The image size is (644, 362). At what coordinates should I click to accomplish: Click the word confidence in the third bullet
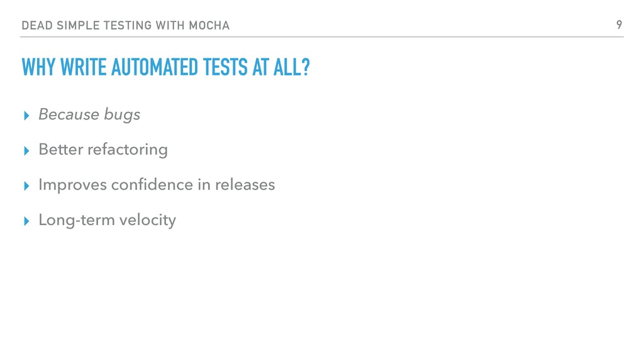click(152, 185)
